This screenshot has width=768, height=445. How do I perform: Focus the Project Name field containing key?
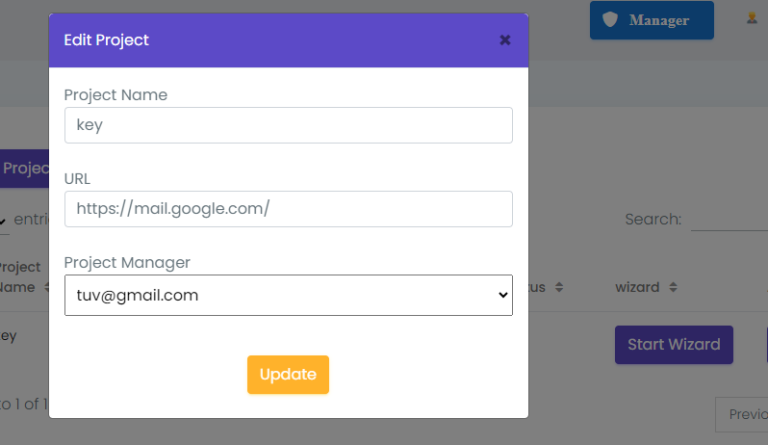click(288, 125)
